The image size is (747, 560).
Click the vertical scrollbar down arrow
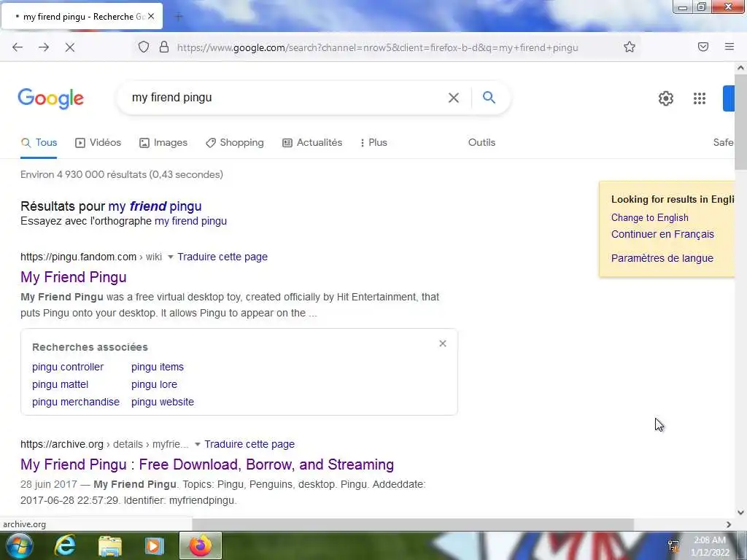click(x=740, y=513)
